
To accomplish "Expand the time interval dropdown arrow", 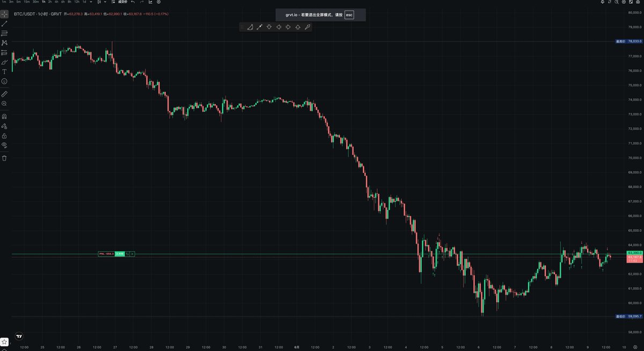I will click(x=91, y=2).
